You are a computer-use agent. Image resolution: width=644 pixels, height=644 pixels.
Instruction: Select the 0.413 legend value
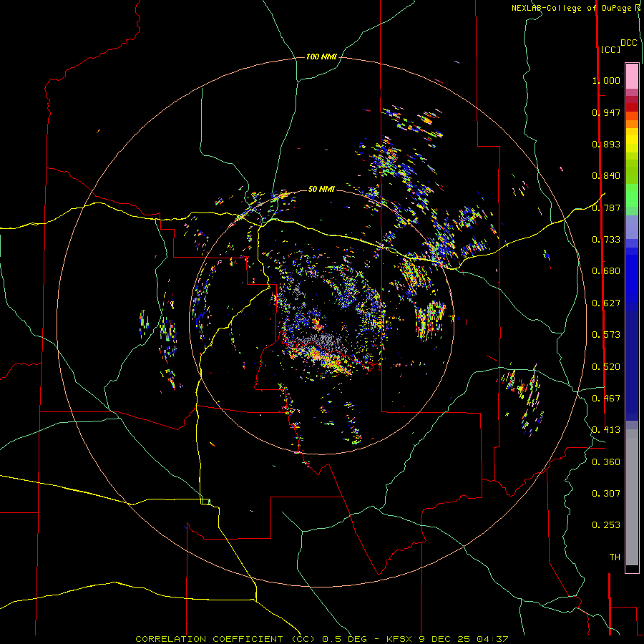606,430
